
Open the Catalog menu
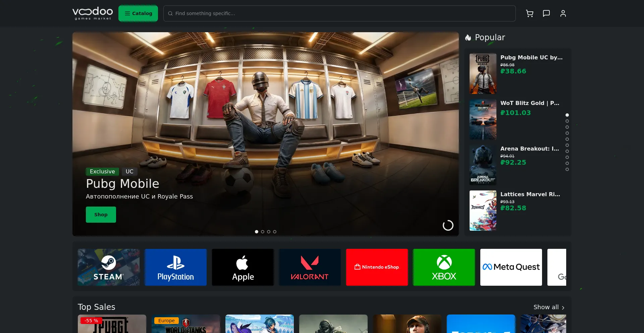tap(138, 13)
